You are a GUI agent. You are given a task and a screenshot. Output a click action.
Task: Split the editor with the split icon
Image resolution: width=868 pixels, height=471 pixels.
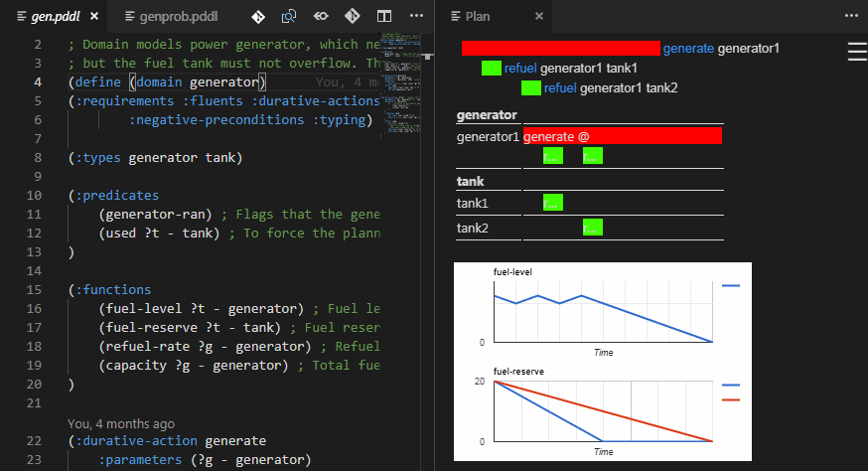pyautogui.click(x=384, y=16)
